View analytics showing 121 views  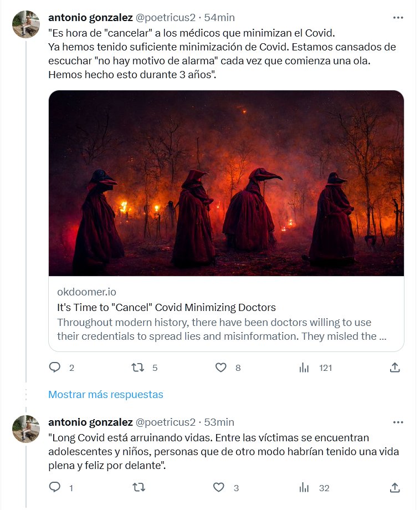tap(304, 367)
